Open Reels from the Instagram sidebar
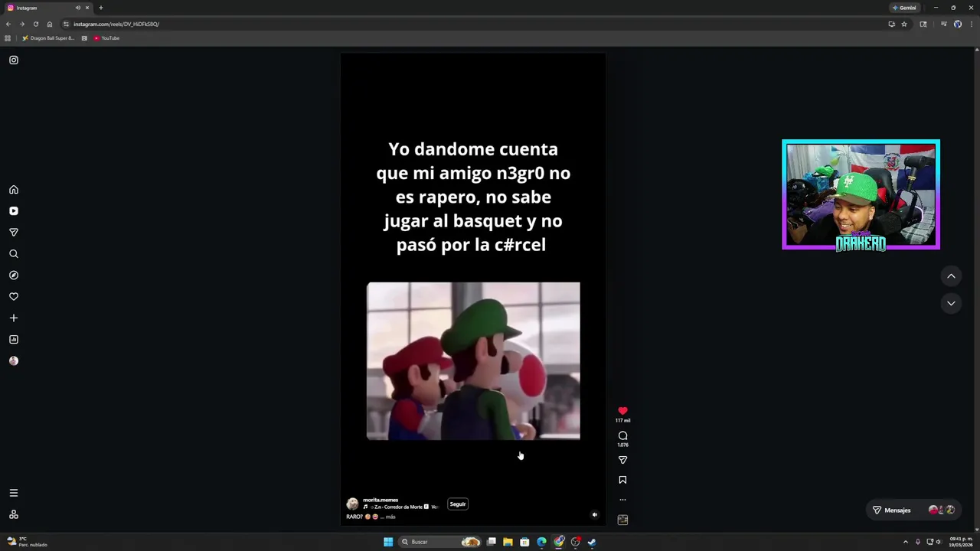The image size is (980, 551). click(x=14, y=211)
